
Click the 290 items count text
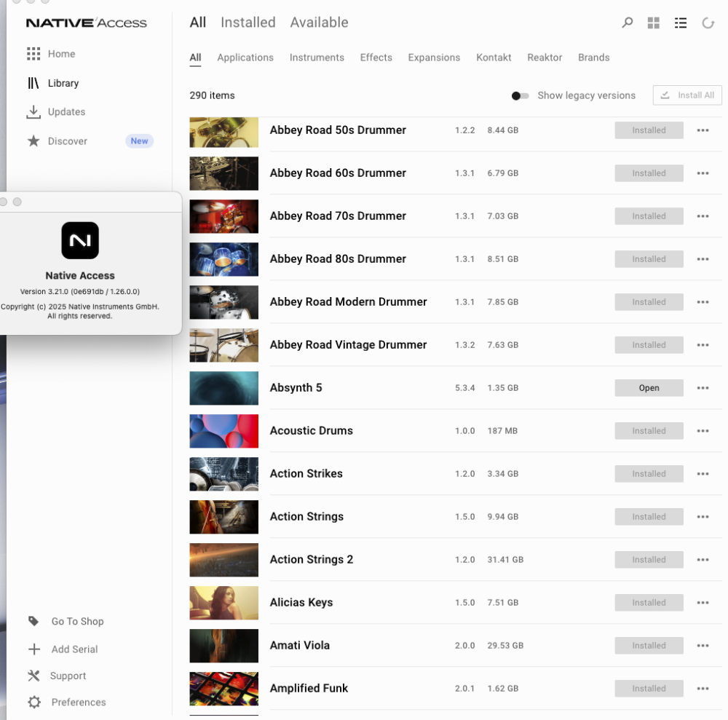[212, 95]
